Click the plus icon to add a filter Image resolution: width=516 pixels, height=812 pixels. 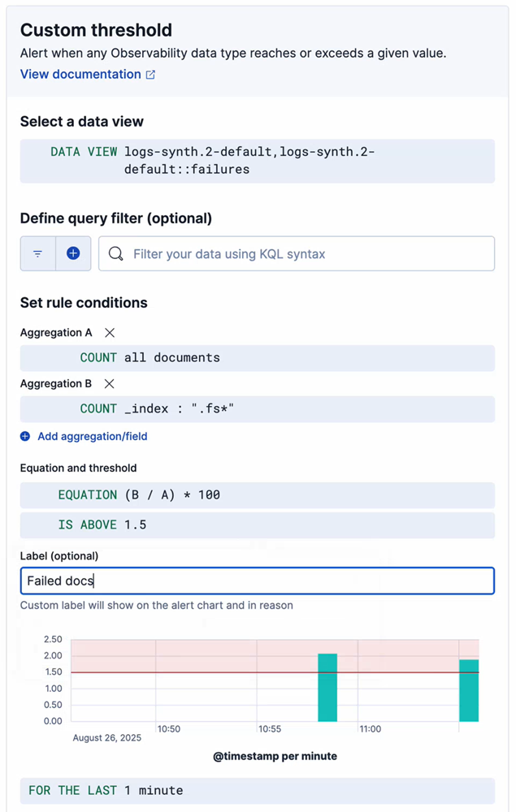point(72,253)
